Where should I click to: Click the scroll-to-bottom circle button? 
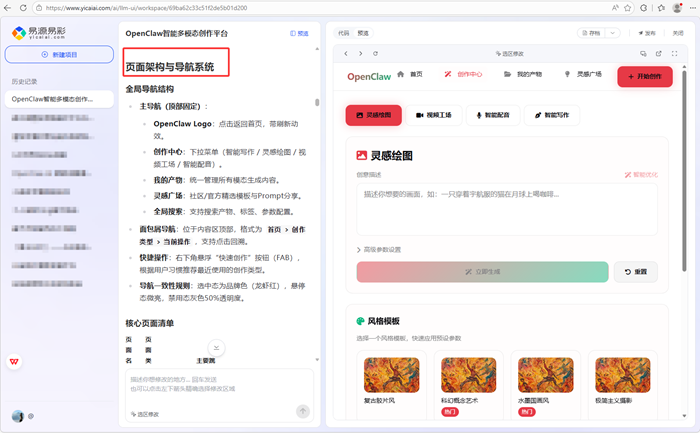[218, 348]
